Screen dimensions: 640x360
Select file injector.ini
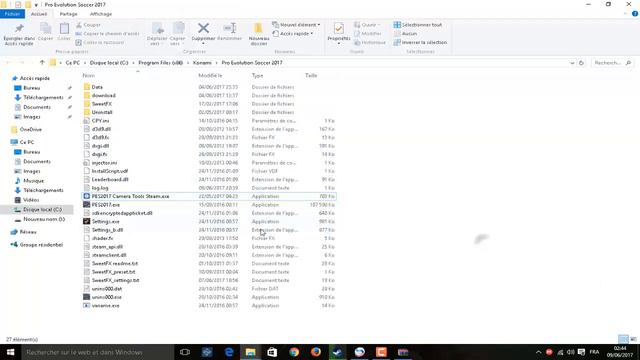click(x=104, y=162)
